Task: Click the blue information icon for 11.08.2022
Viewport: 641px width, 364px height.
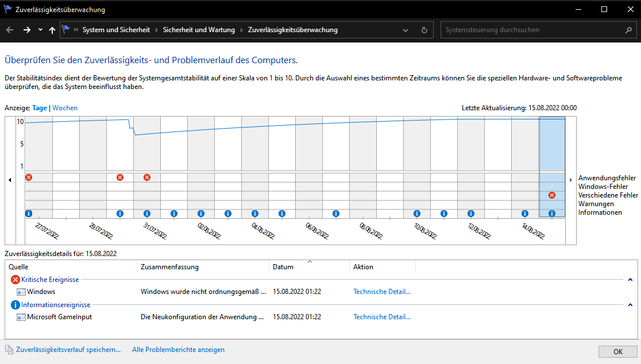Action: point(444,213)
